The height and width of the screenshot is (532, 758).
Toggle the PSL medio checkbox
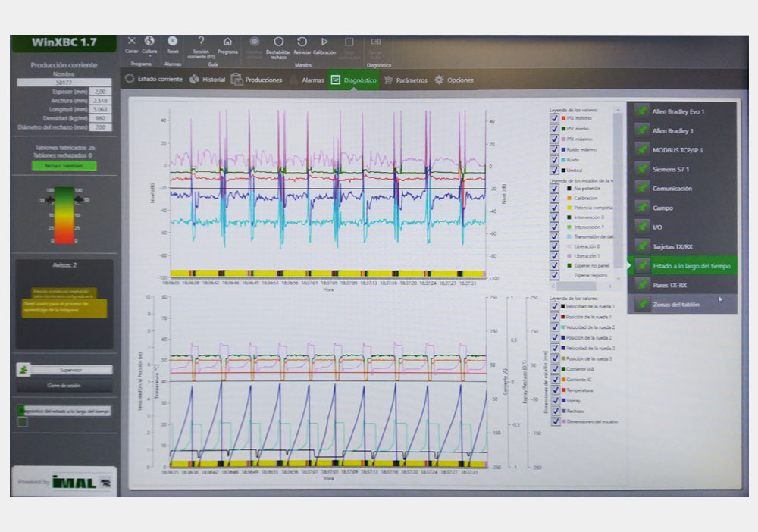pos(555,129)
